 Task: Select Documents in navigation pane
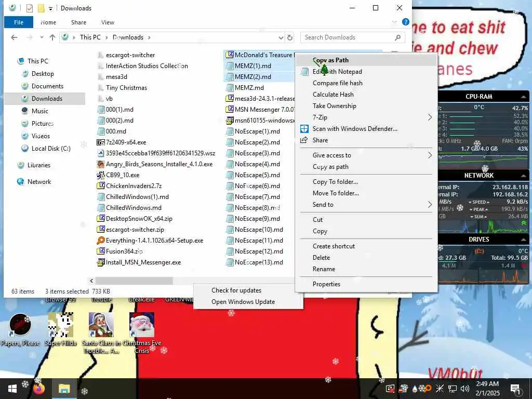(47, 86)
